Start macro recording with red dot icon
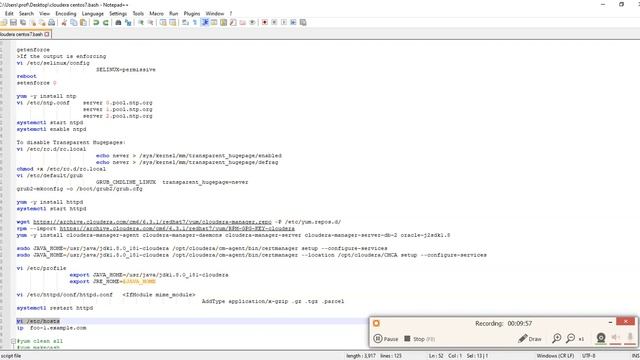 click(x=265, y=22)
